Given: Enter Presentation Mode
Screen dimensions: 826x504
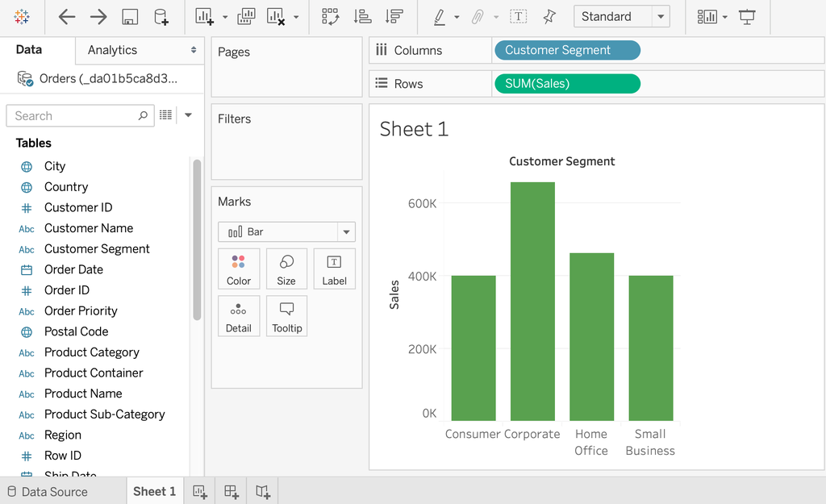Looking at the screenshot, I should (x=746, y=16).
